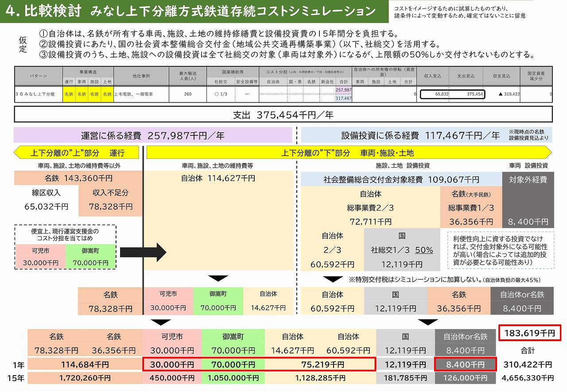The image size is (567, 392).
Task: Click the '1,720,260千円' 15-year value
Action: [x=85, y=378]
